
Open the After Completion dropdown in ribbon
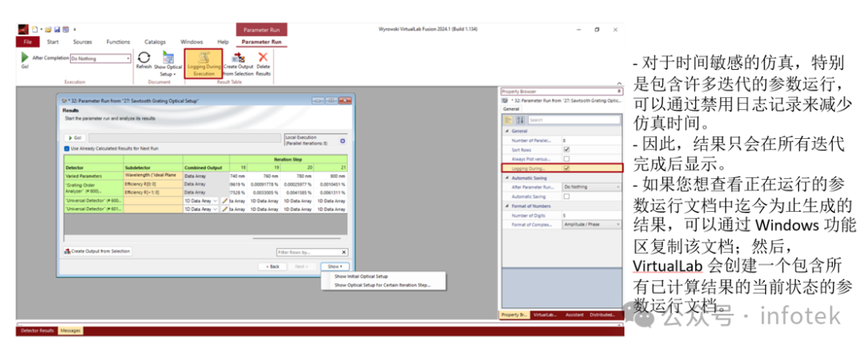tap(128, 58)
